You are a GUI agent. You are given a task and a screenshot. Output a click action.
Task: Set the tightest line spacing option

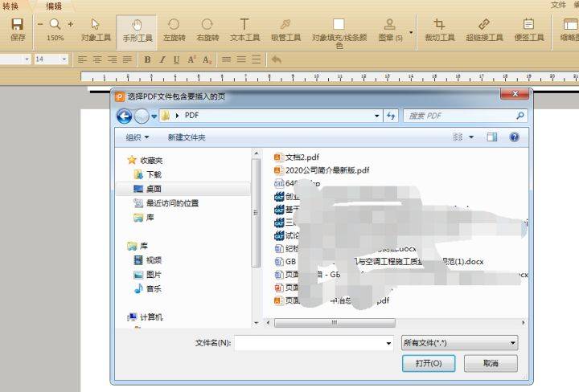pyautogui.click(x=226, y=59)
